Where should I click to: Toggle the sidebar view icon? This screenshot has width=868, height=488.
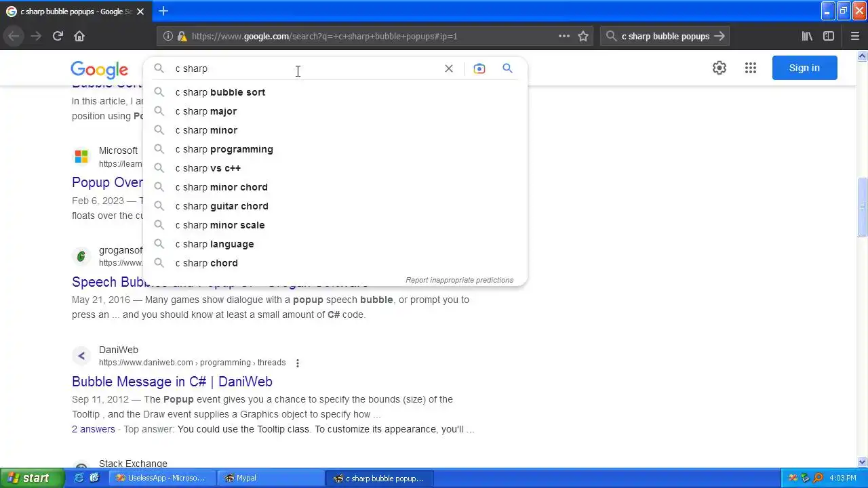pyautogui.click(x=829, y=36)
